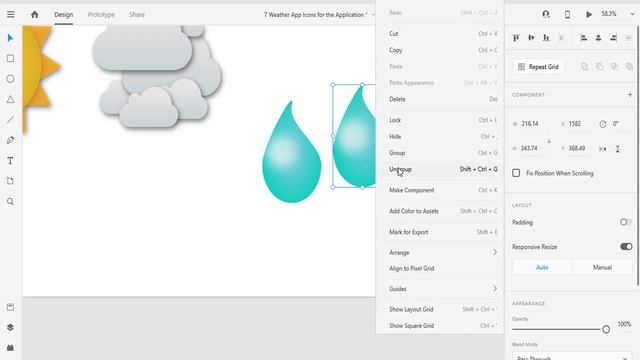The height and width of the screenshot is (360, 640).
Task: Open the invite user profile icon
Action: point(546,14)
